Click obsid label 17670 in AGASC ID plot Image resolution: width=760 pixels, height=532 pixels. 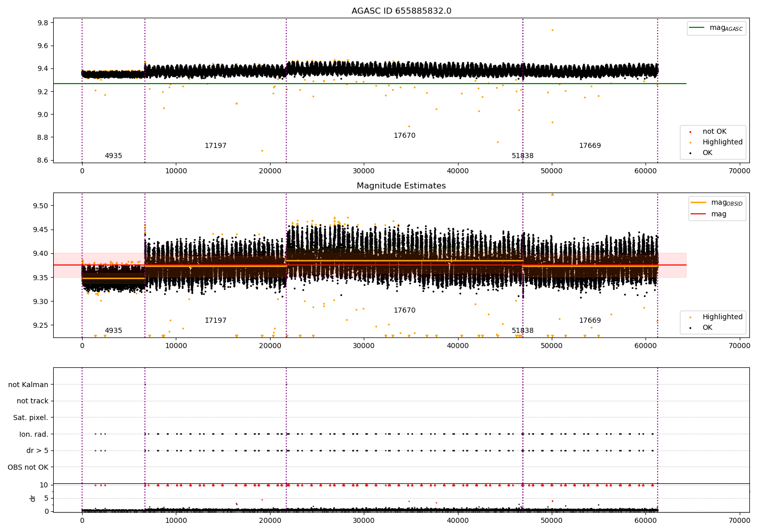click(x=404, y=136)
